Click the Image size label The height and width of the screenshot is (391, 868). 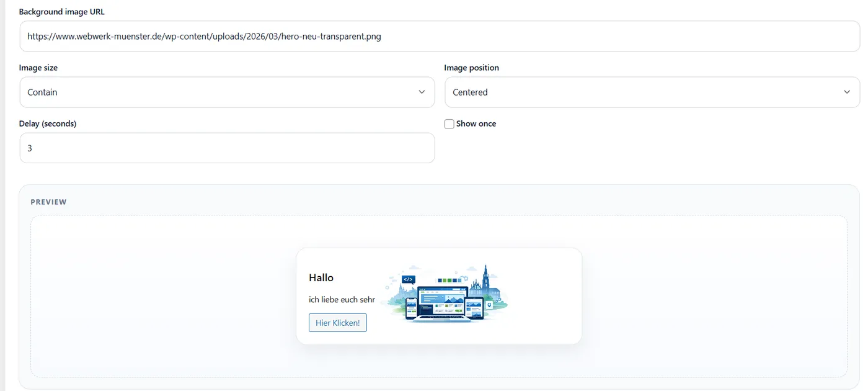(x=38, y=68)
